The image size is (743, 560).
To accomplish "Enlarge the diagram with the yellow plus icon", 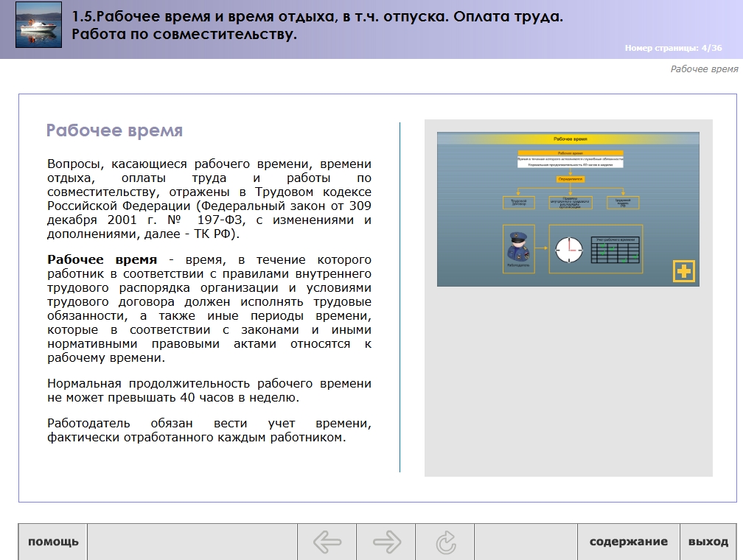I will (x=684, y=271).
